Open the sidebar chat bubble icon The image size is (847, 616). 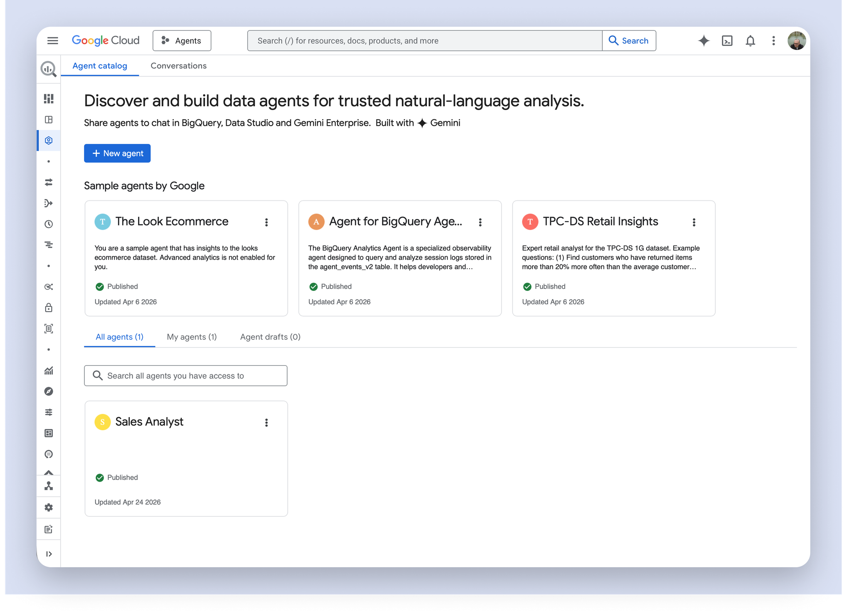[x=49, y=454]
